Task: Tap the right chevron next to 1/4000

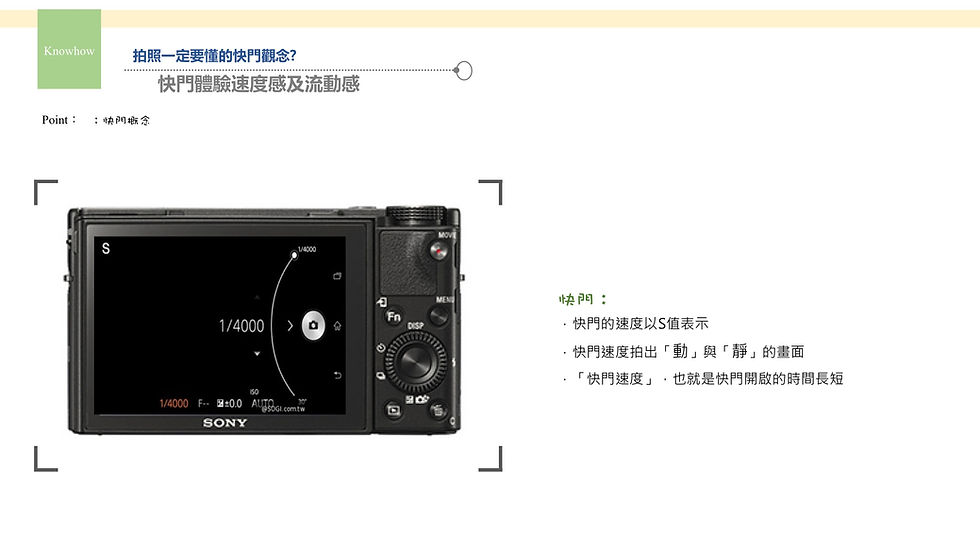Action: tap(290, 325)
